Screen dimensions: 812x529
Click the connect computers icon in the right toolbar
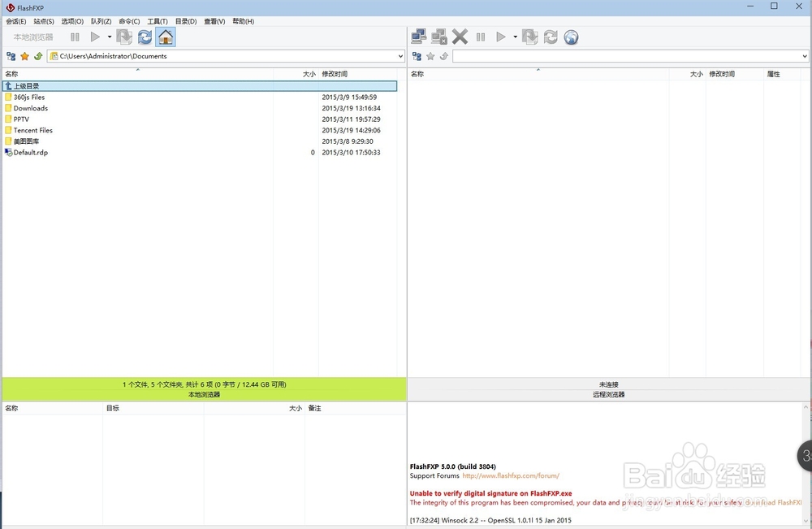[418, 37]
